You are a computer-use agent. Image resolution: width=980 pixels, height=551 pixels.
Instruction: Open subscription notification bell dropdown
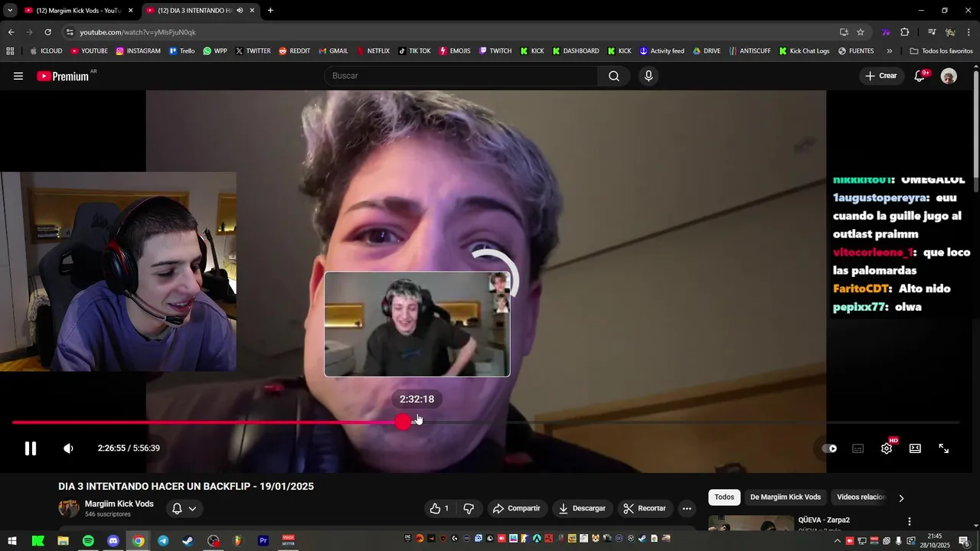[x=184, y=508]
